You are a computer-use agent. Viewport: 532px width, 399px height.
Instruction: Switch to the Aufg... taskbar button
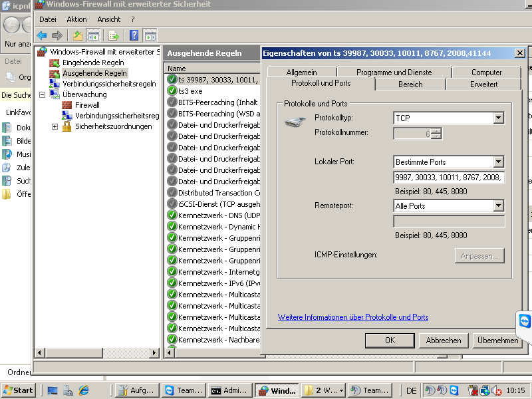[x=137, y=390]
